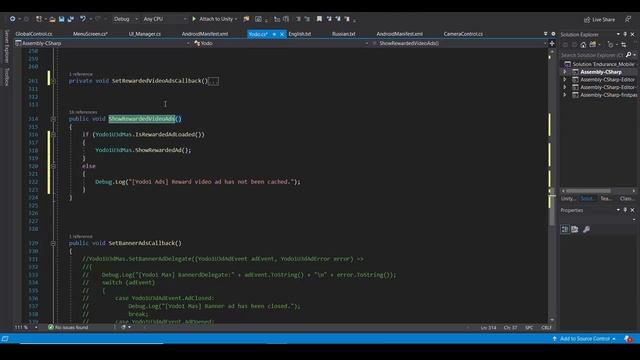Click the Solution Explorer Home icon
The height and width of the screenshot is (360, 640).
tap(583, 45)
